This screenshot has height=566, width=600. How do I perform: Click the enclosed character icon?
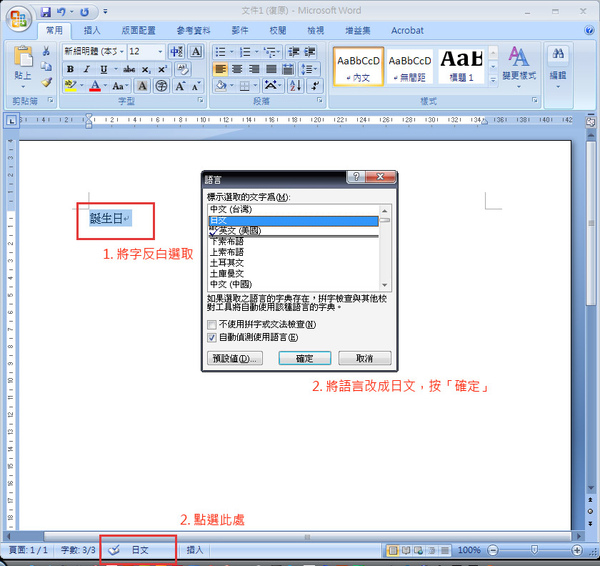pyautogui.click(x=161, y=86)
